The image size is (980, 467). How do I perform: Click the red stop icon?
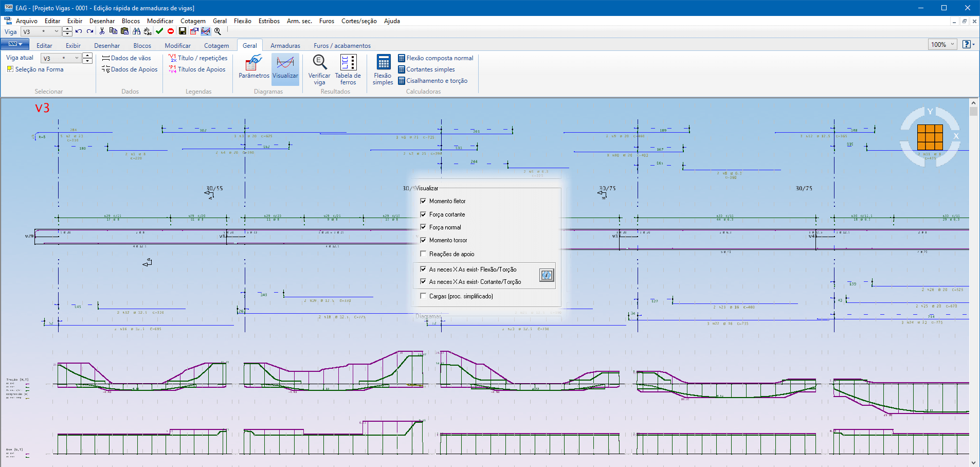[171, 31]
